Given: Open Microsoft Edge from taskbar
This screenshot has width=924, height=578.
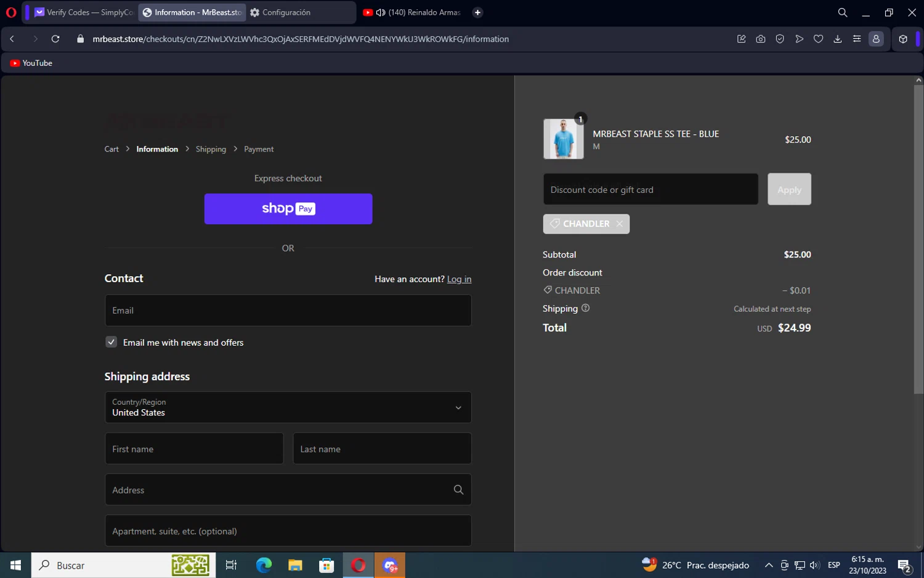Looking at the screenshot, I should [264, 565].
